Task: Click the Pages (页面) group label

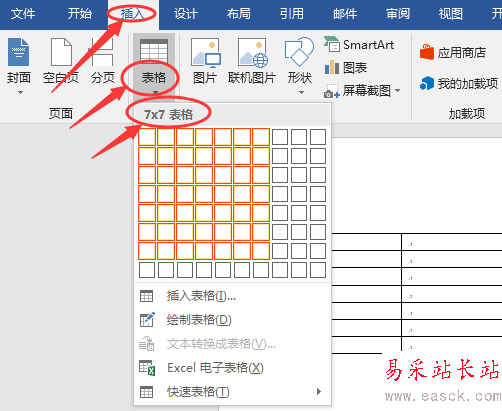Action: click(61, 114)
